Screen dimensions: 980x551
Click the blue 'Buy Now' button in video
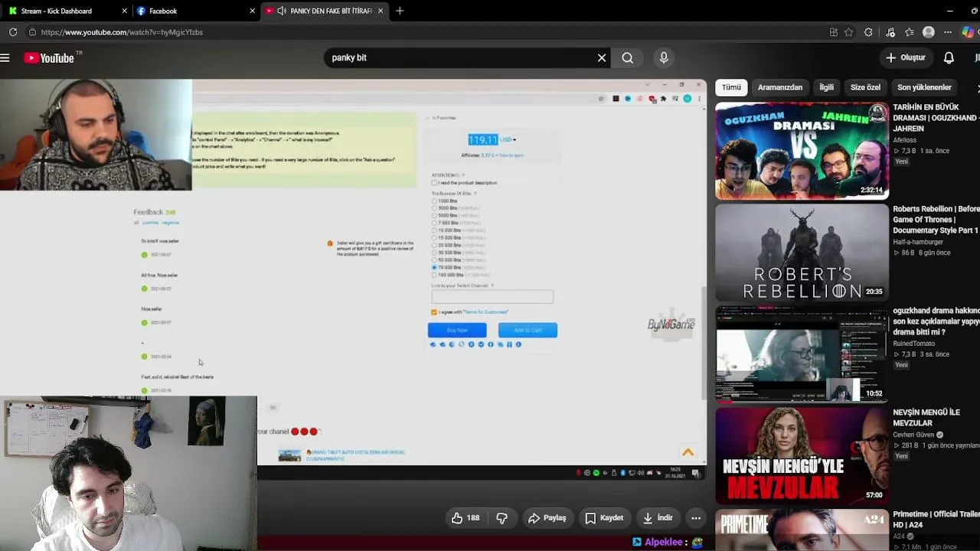coord(457,330)
